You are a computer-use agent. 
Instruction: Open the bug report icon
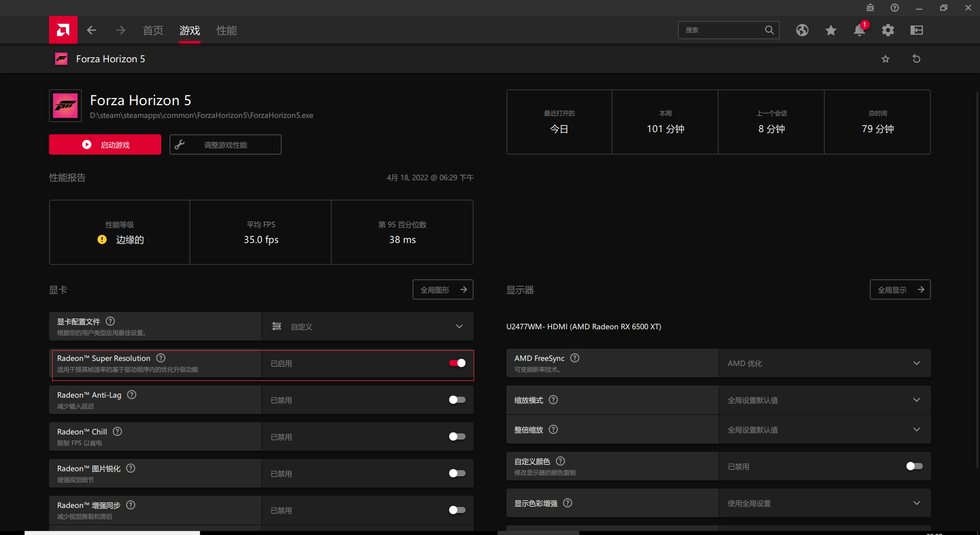pyautogui.click(x=870, y=8)
